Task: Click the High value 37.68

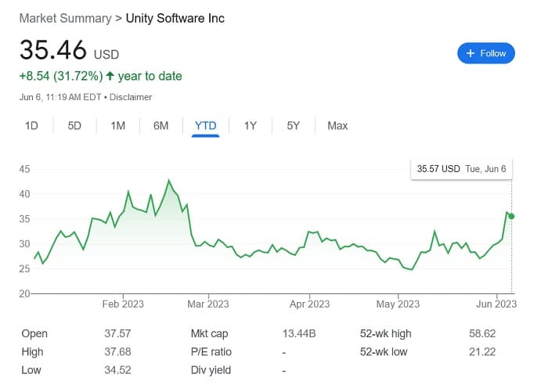Action: (117, 351)
